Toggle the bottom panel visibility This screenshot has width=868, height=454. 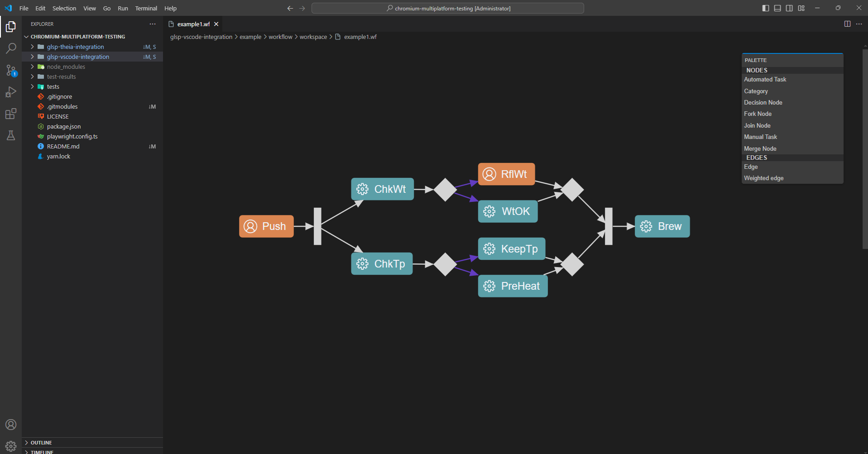[x=777, y=8]
